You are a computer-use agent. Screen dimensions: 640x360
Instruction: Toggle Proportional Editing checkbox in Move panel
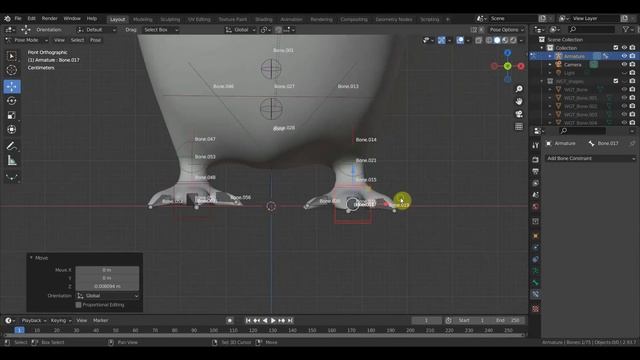[78, 305]
